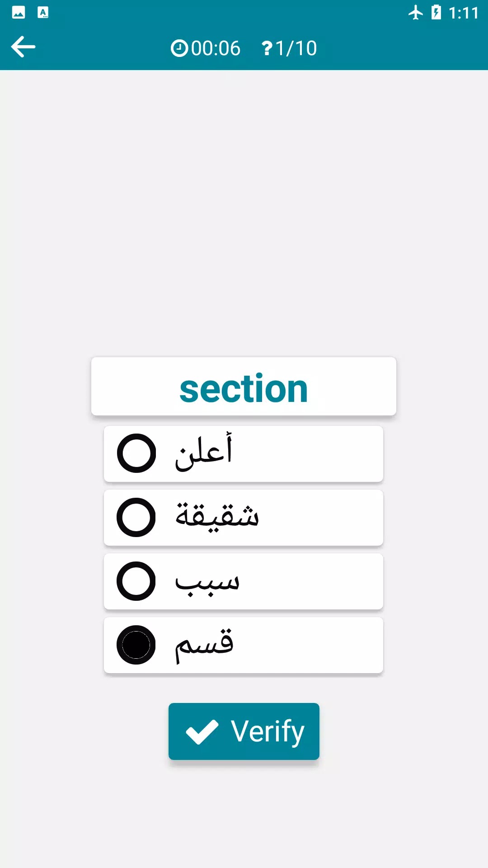
Task: Tap the back arrow icon
Action: [x=23, y=47]
